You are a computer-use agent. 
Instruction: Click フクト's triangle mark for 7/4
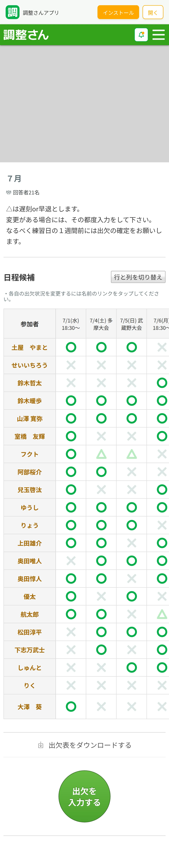[x=101, y=454]
